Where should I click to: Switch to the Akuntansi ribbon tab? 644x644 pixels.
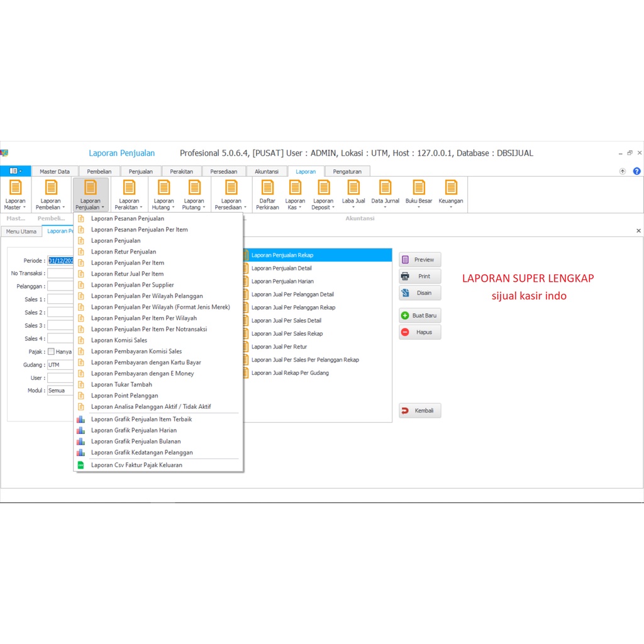[267, 171]
